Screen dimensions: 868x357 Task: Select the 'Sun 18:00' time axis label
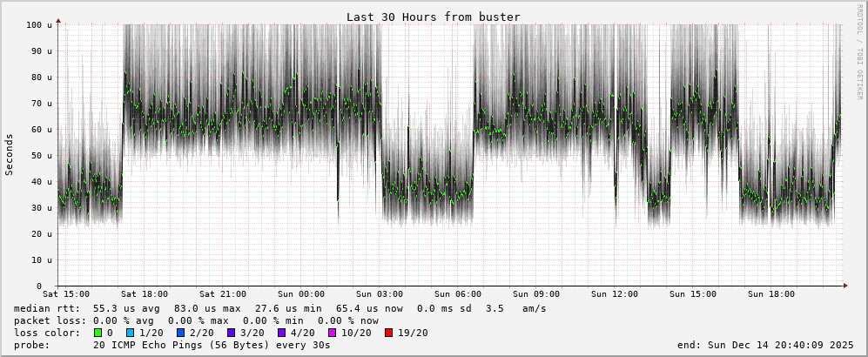pos(770,294)
